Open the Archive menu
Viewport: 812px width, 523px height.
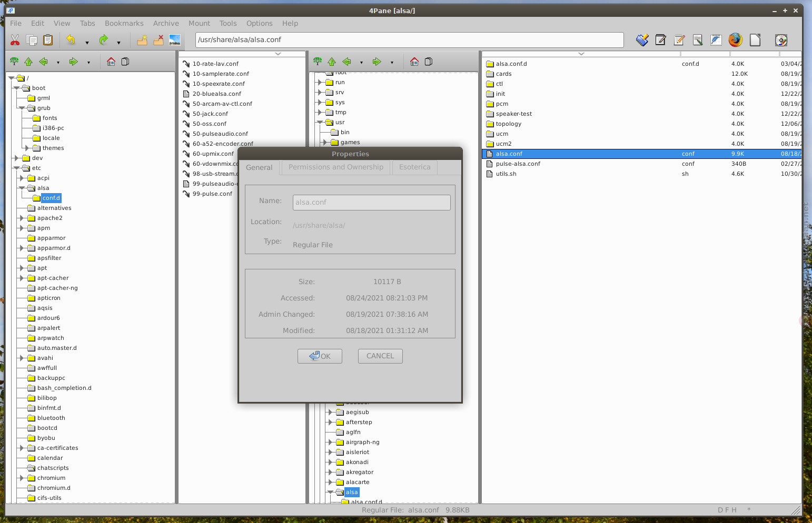[166, 23]
